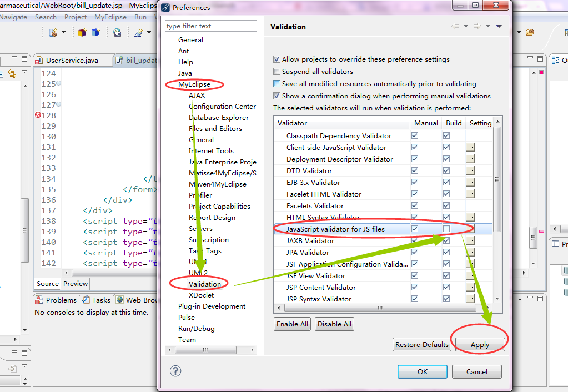Viewport: 568px width, 392px height.
Task: Cancel the Preferences dialog
Action: point(477,371)
